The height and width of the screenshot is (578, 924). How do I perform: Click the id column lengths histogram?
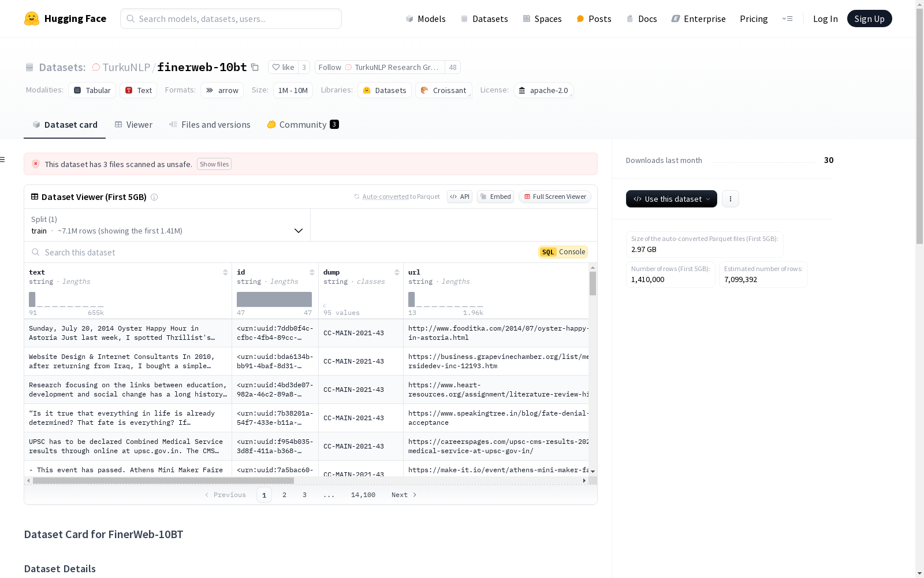click(x=274, y=299)
